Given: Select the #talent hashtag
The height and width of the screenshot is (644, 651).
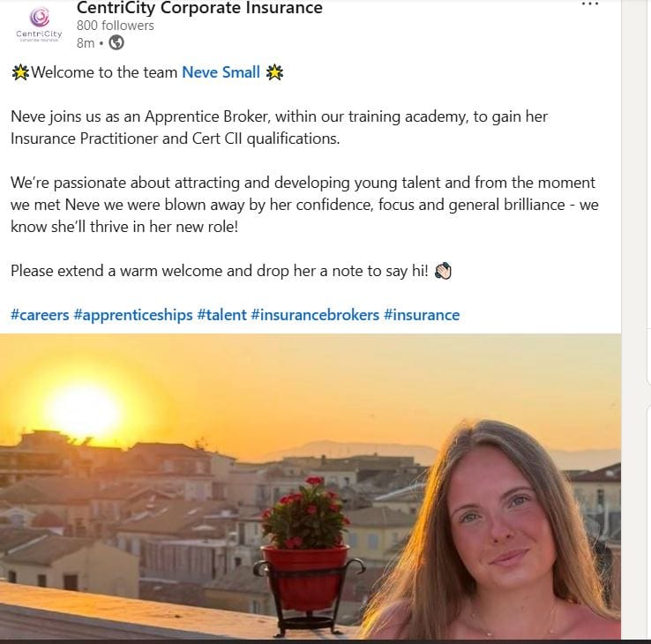Looking at the screenshot, I should pyautogui.click(x=222, y=315).
